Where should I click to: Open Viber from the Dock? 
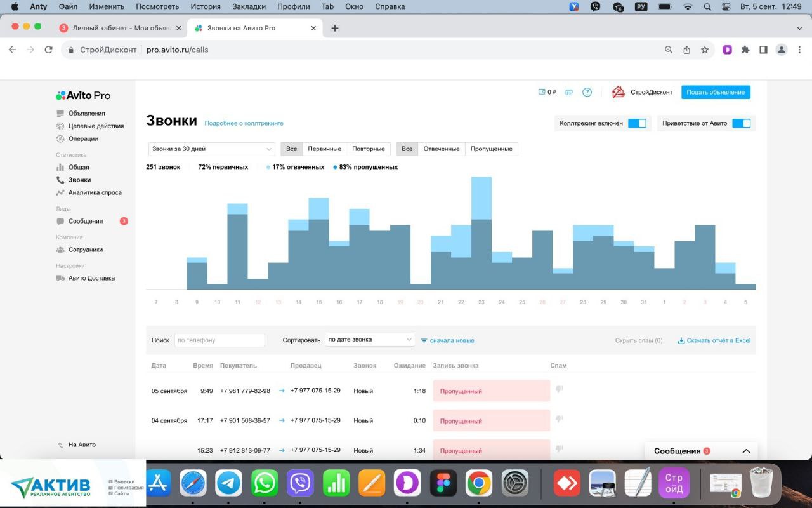301,483
